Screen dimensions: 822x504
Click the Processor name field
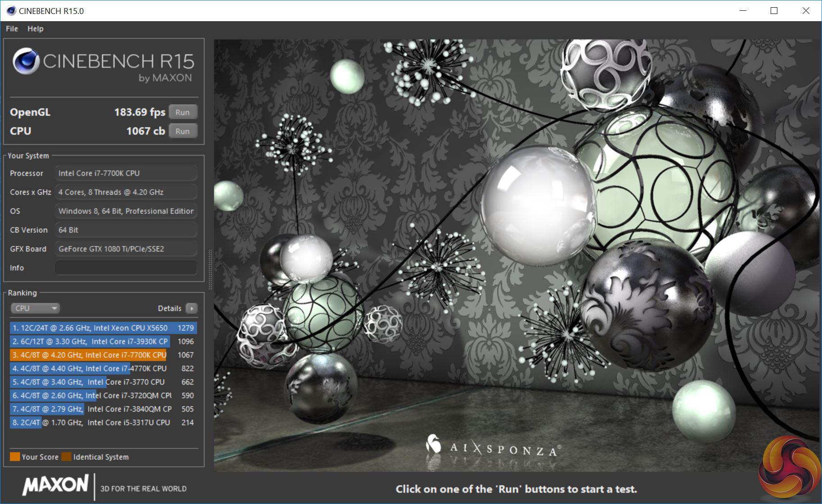point(126,173)
